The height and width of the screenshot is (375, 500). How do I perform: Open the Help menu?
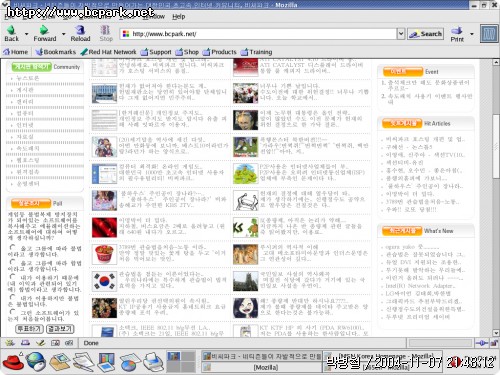[x=179, y=16]
